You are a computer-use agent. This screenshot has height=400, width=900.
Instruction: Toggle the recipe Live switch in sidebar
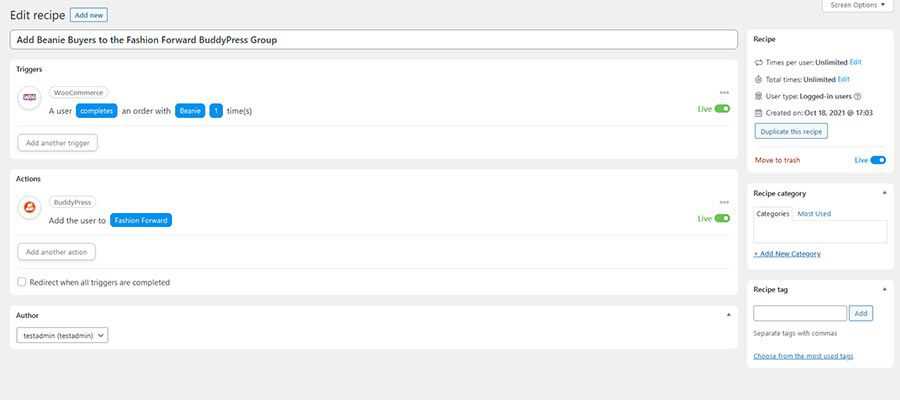point(878,160)
